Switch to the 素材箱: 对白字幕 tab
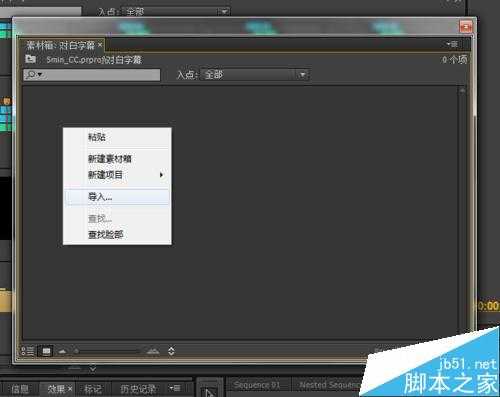Screen dimensions: 500x397 coord(60,45)
